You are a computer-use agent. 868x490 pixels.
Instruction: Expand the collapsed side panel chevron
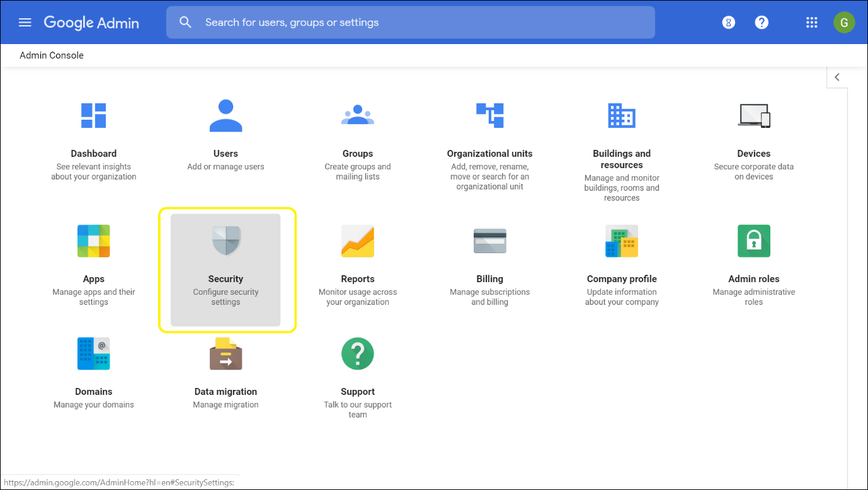click(837, 77)
